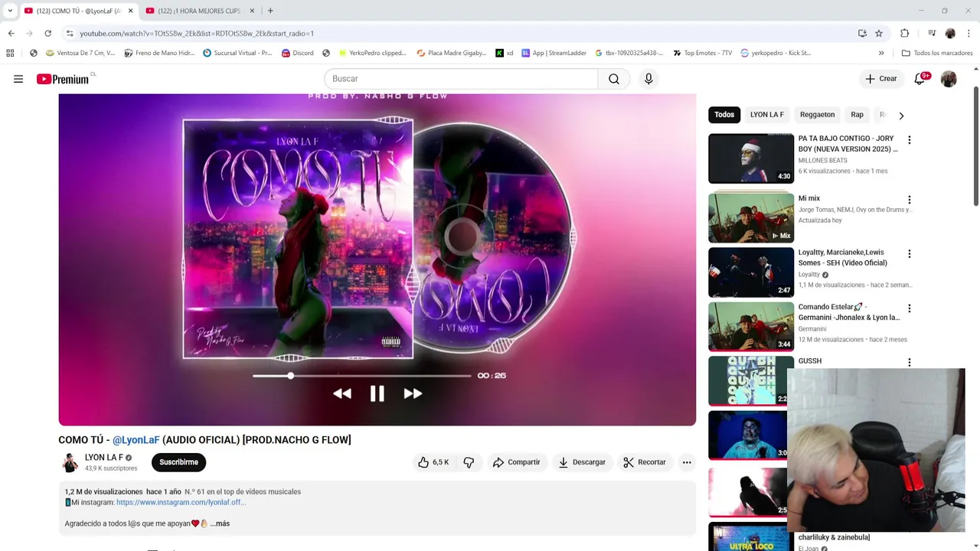980x551 pixels.
Task: Open Top Emotes 7TV bookmark
Action: 702,53
